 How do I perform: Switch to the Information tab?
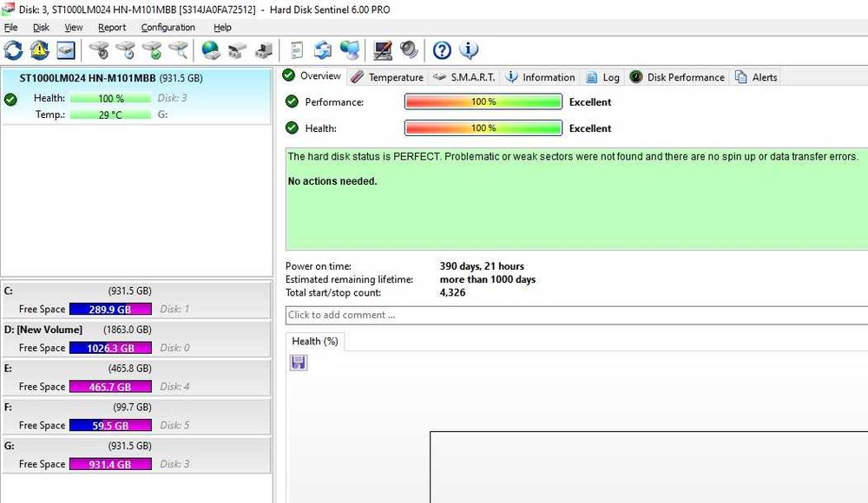click(541, 77)
